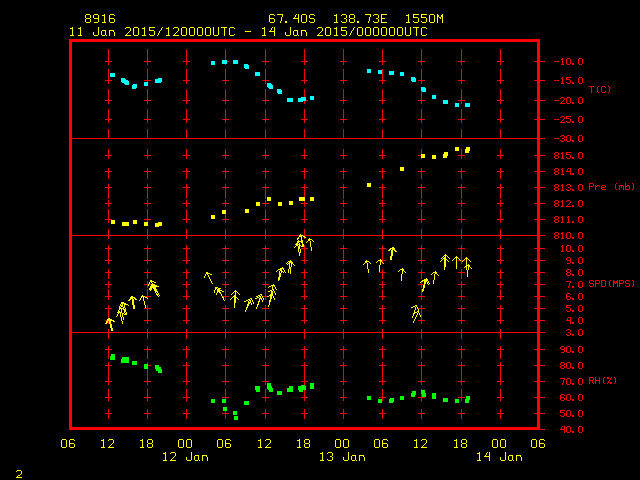
Task: Click the 811.0 pressure tick label
Action: pyautogui.click(x=569, y=220)
